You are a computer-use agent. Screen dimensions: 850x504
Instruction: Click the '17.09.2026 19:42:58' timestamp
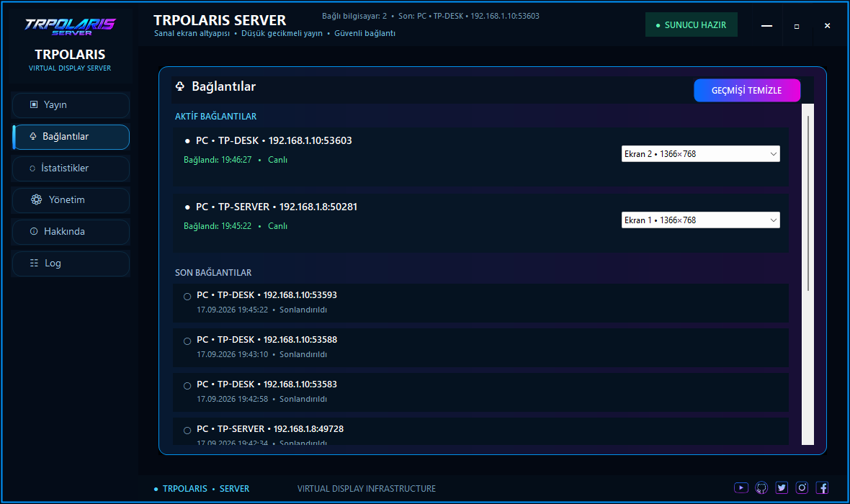click(x=232, y=399)
